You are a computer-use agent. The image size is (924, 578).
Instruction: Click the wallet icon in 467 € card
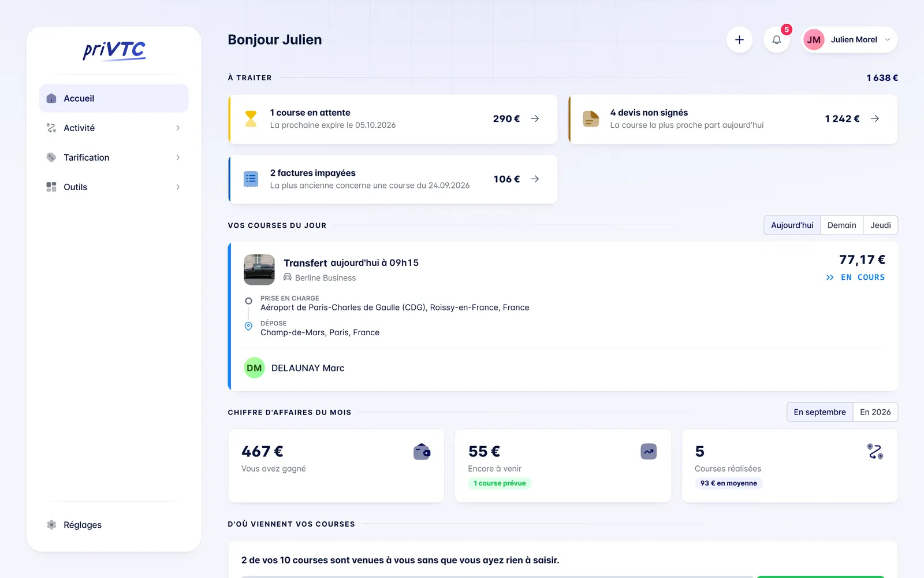click(x=422, y=451)
